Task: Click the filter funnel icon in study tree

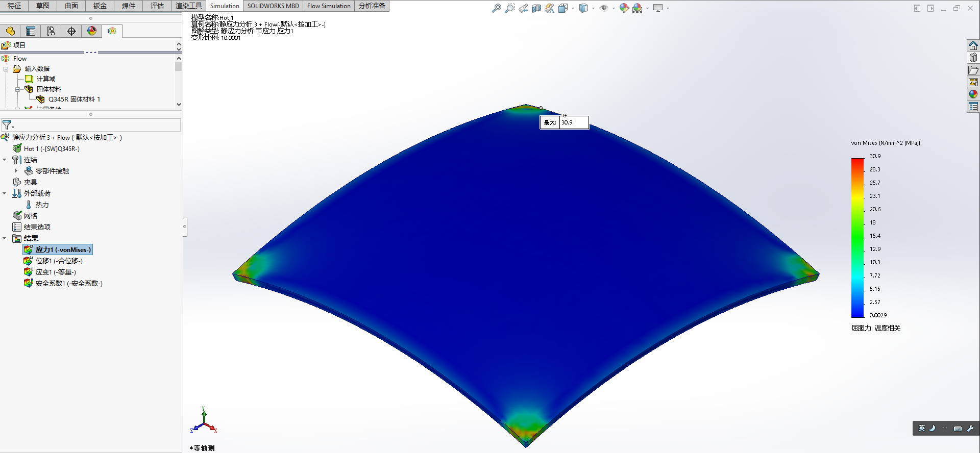Action: [x=7, y=125]
